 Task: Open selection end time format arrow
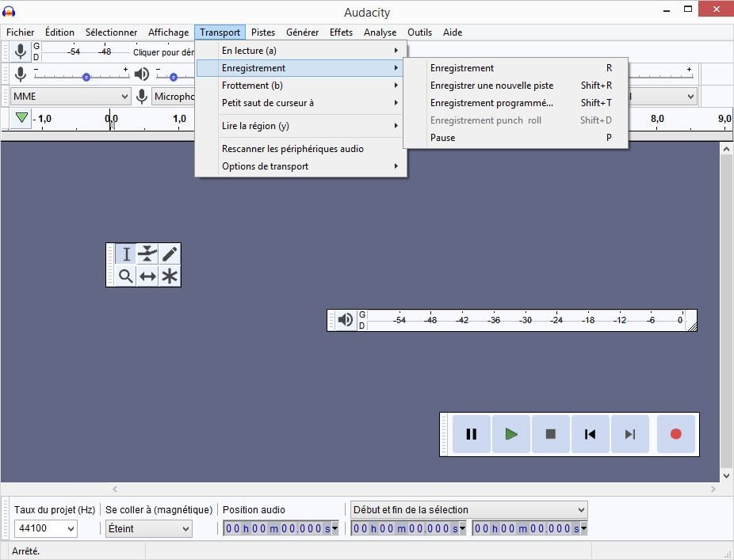tap(583, 528)
